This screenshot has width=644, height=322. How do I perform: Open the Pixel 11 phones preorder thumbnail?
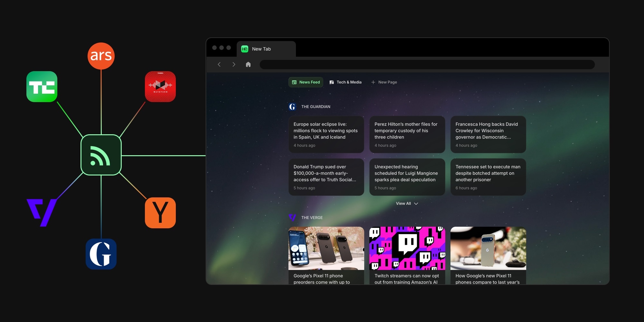coord(326,248)
